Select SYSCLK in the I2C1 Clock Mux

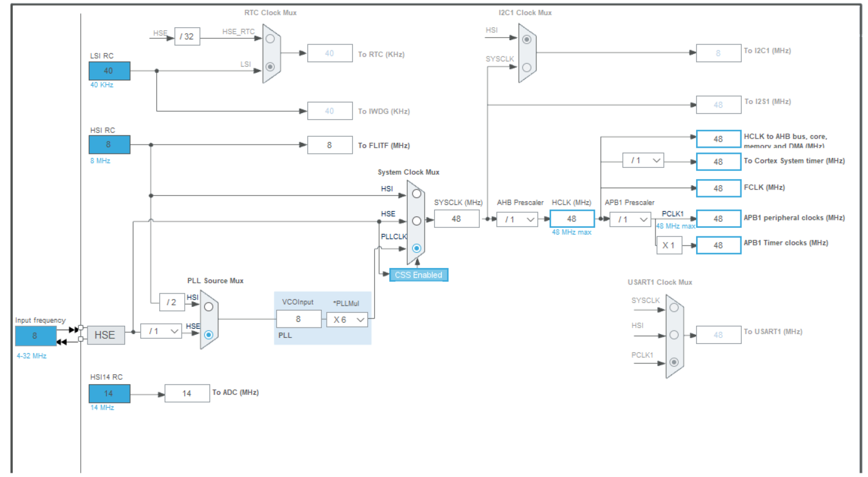click(527, 67)
